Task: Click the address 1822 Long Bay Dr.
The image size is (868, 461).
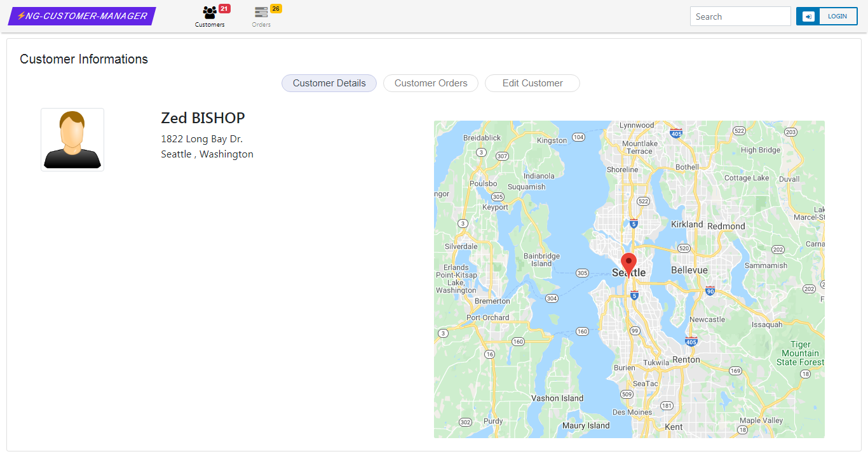Action: [x=201, y=139]
